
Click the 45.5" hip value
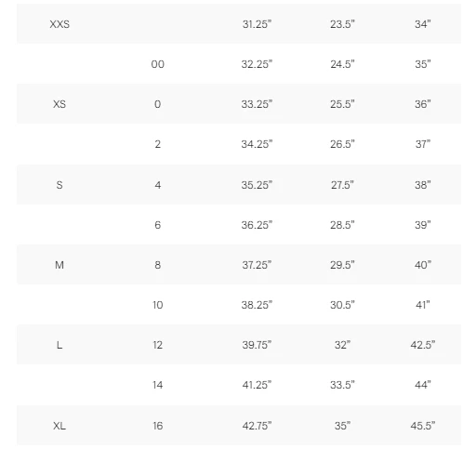pyautogui.click(x=423, y=426)
